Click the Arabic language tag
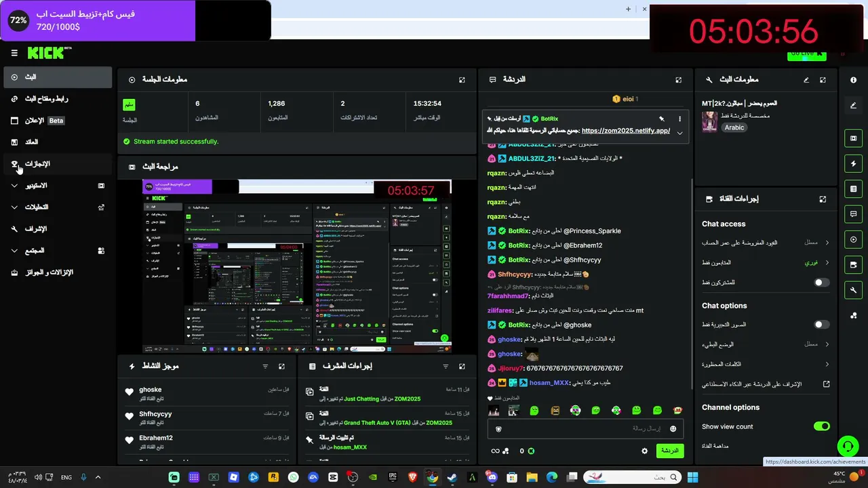 coord(734,127)
